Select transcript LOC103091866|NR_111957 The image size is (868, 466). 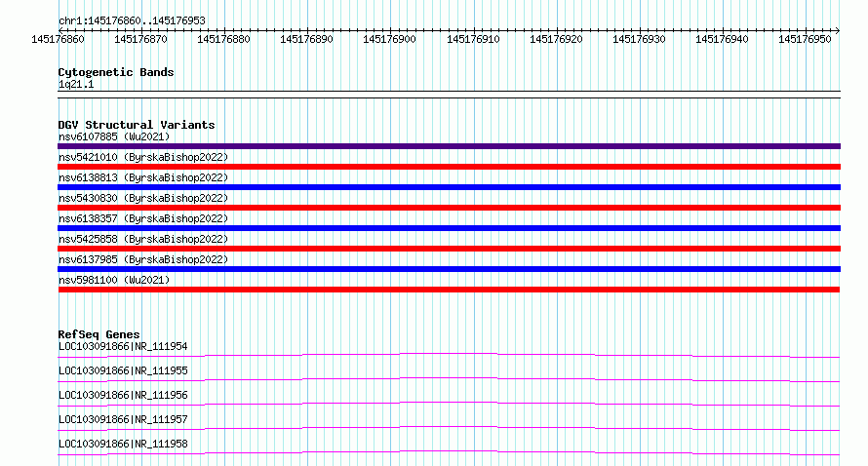coord(123,419)
